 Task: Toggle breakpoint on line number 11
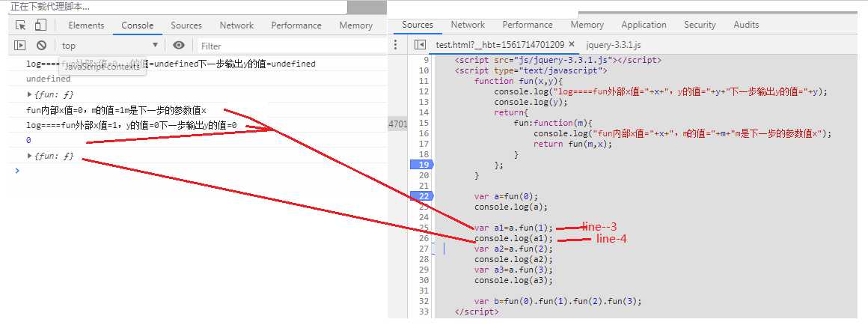pyautogui.click(x=424, y=81)
